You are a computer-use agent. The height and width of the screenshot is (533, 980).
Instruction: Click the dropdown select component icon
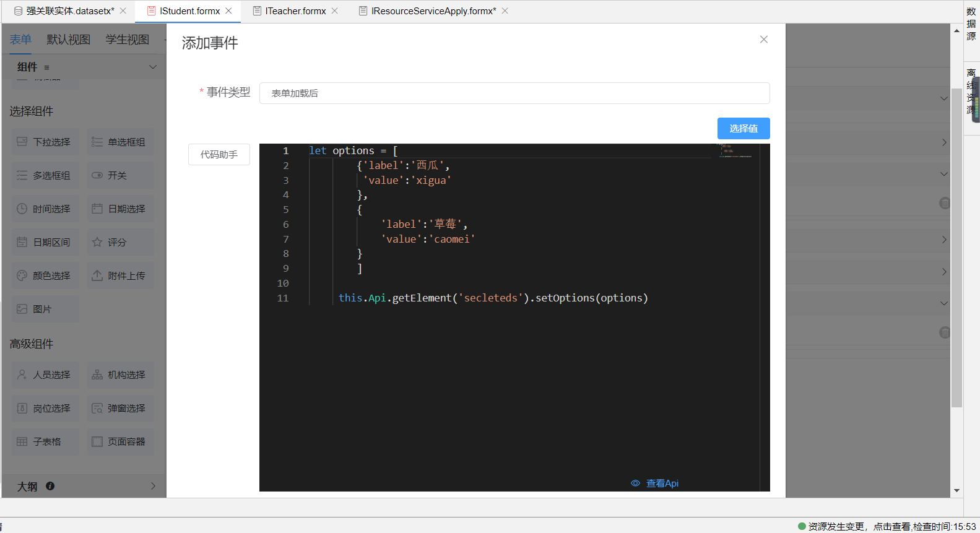point(22,142)
